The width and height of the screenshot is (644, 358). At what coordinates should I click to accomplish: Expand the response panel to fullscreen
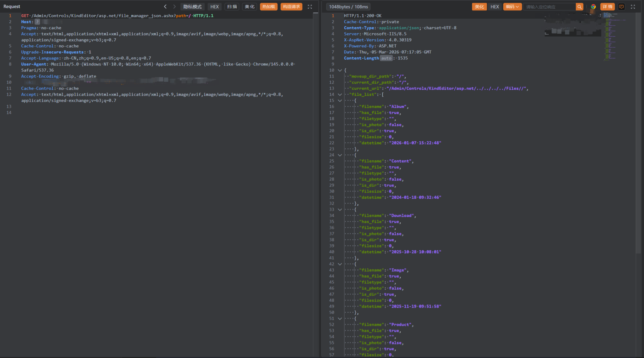pos(633,7)
